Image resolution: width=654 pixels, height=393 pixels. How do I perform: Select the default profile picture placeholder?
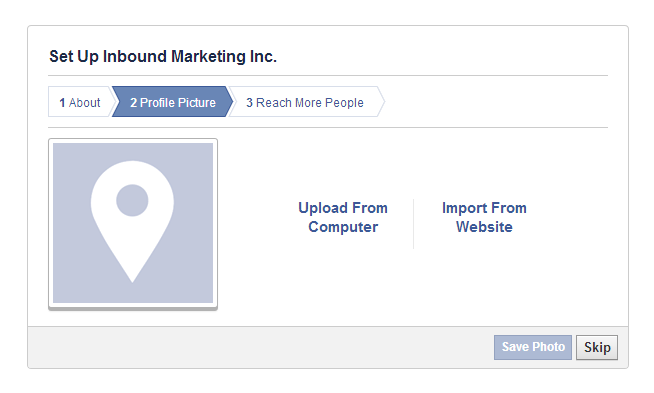133,224
